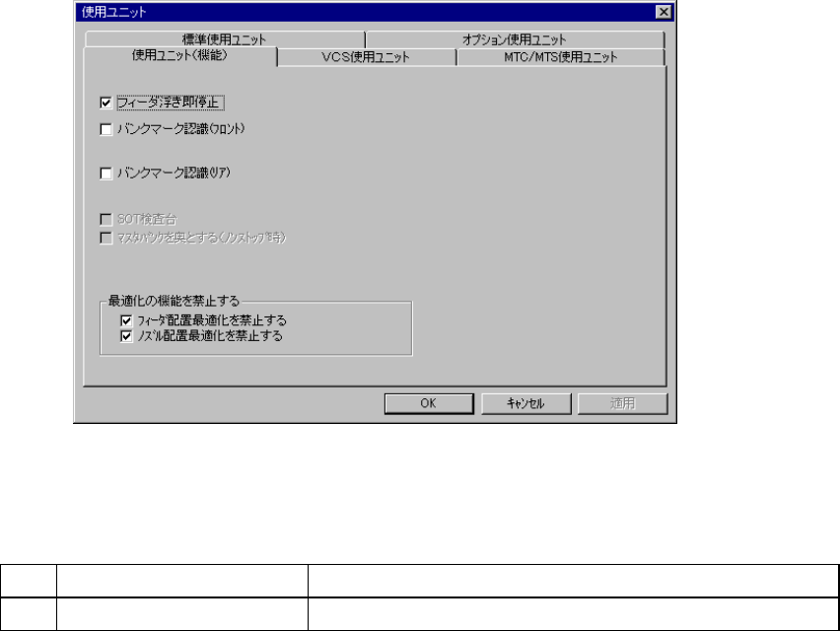
Task: Click the キャンセル button
Action: [525, 403]
